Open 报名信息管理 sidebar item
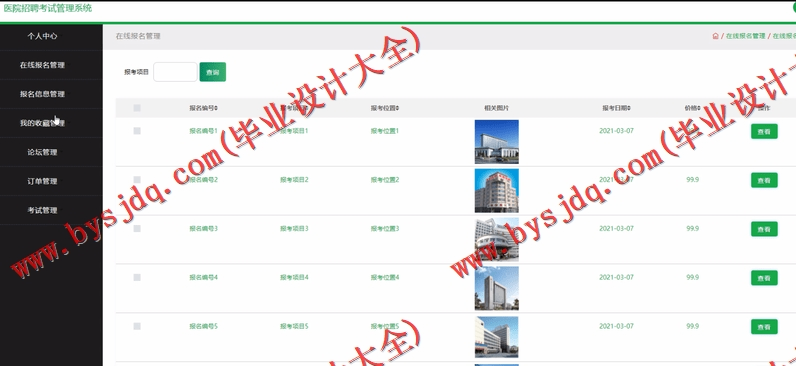796x366 pixels. [42, 94]
